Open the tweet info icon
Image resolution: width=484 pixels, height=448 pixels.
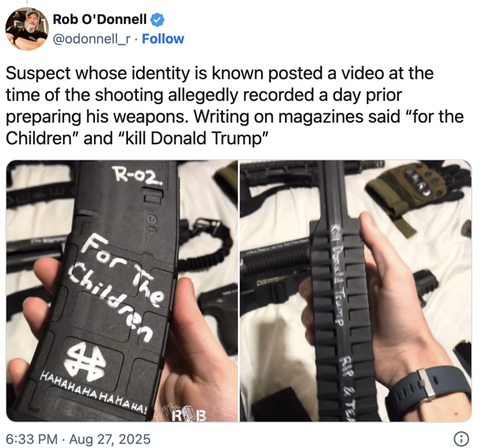[461, 439]
